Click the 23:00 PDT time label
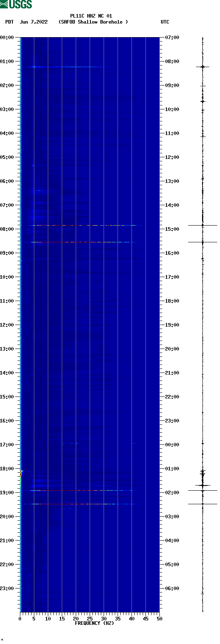Image resolution: width=220 pixels, height=644 pixels. tap(7, 589)
